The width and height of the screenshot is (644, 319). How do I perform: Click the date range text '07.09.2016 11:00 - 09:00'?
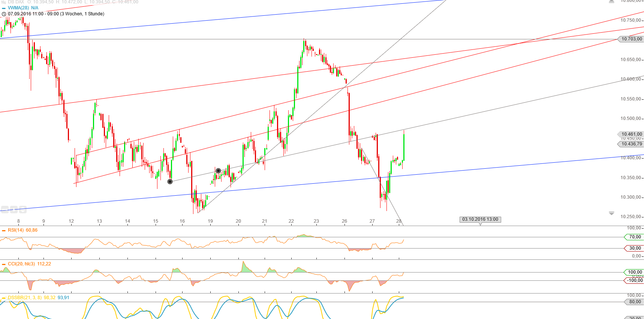(33, 14)
